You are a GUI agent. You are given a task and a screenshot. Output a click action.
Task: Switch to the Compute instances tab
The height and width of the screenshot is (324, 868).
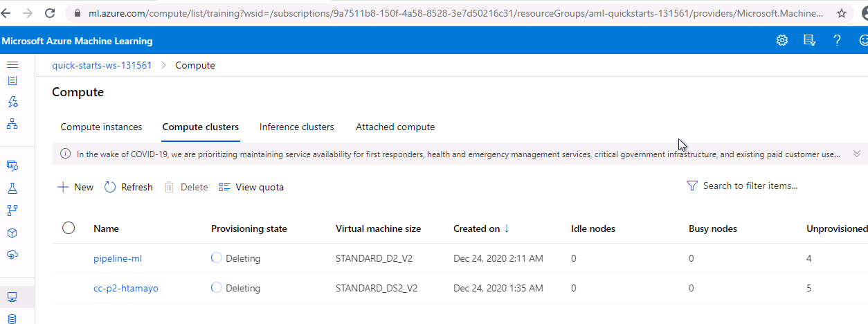coord(101,127)
